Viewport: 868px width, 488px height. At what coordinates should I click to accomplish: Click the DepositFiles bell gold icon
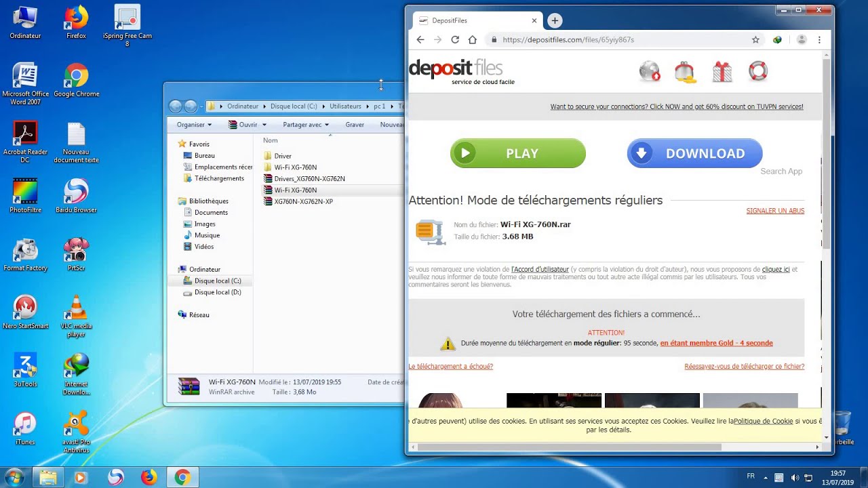click(x=686, y=71)
